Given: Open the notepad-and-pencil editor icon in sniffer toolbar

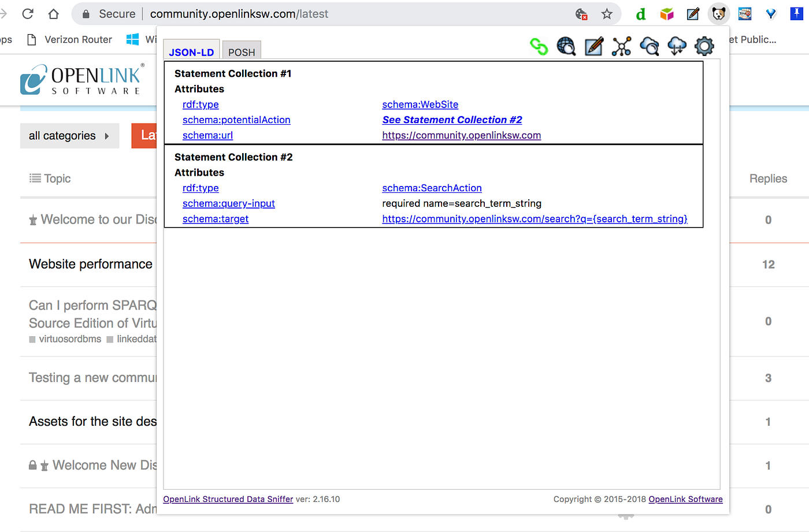Looking at the screenshot, I should (x=594, y=46).
